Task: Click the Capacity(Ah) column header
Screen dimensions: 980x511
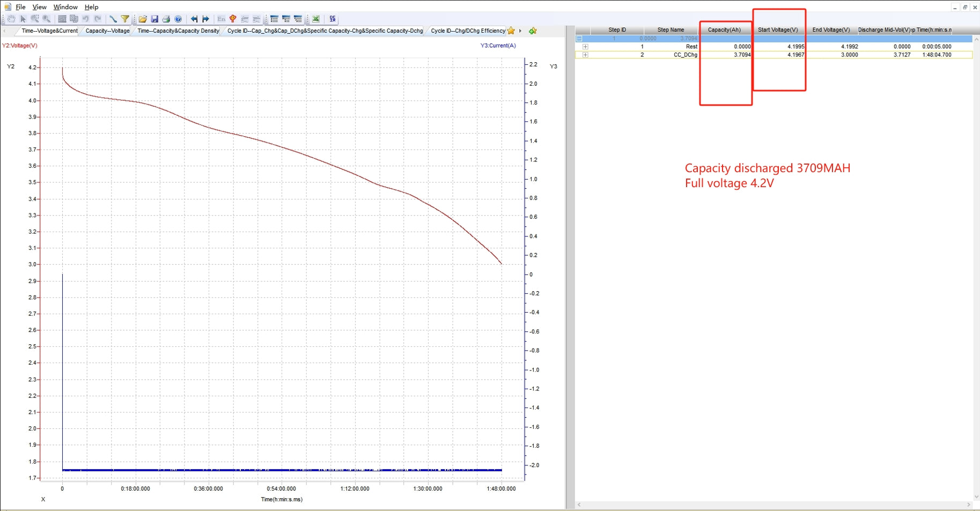Action: point(724,30)
